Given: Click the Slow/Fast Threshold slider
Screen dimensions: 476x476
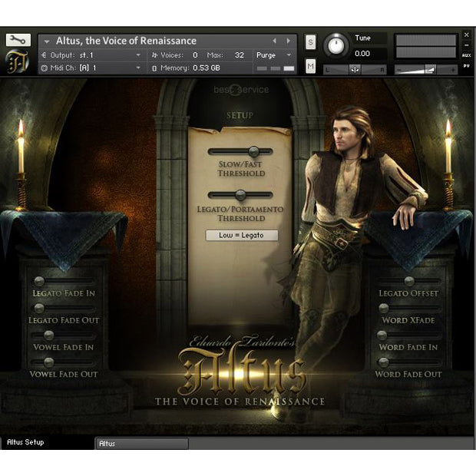Looking at the screenshot, I should point(241,152).
